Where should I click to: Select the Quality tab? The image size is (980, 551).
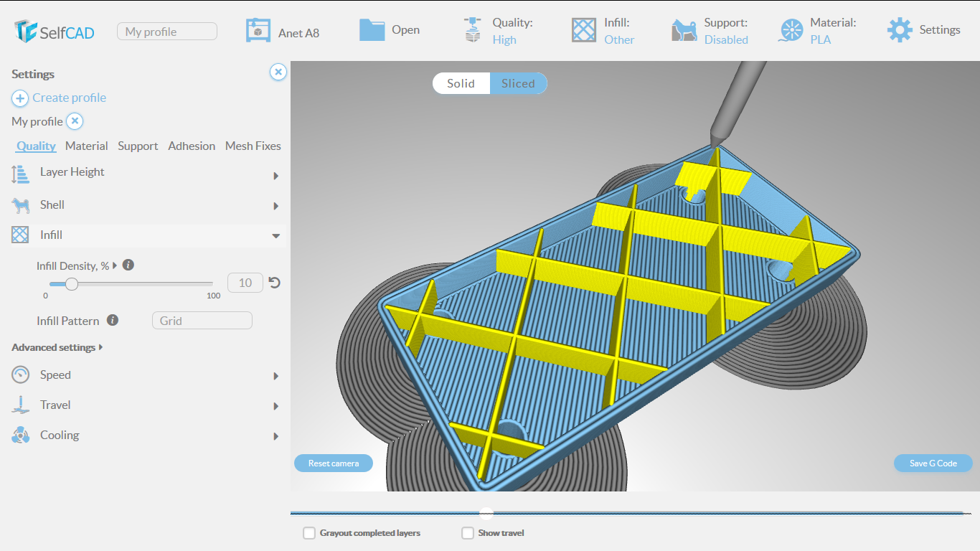[x=36, y=146]
